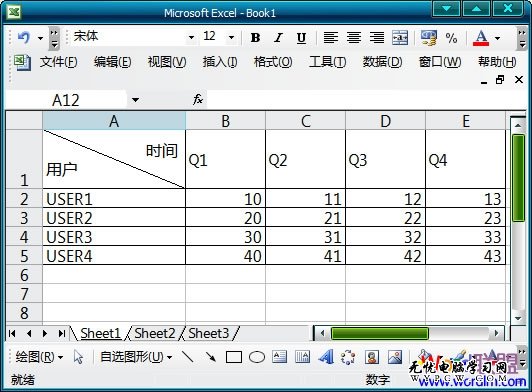Go to next sheet tab arrow

click(45, 333)
